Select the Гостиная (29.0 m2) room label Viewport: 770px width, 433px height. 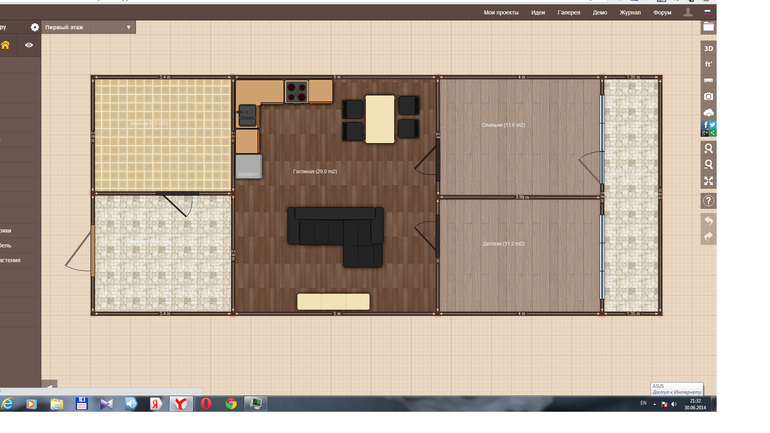tap(315, 171)
